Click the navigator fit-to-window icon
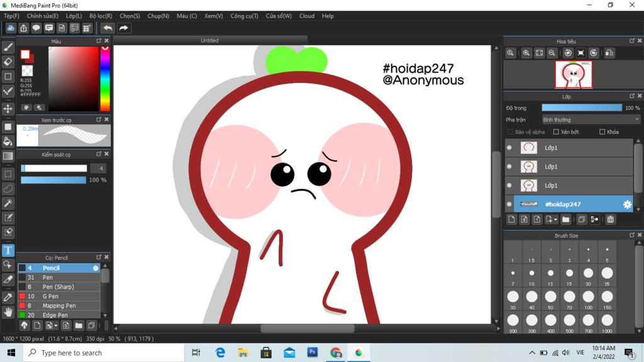The image size is (644, 362). point(539,53)
